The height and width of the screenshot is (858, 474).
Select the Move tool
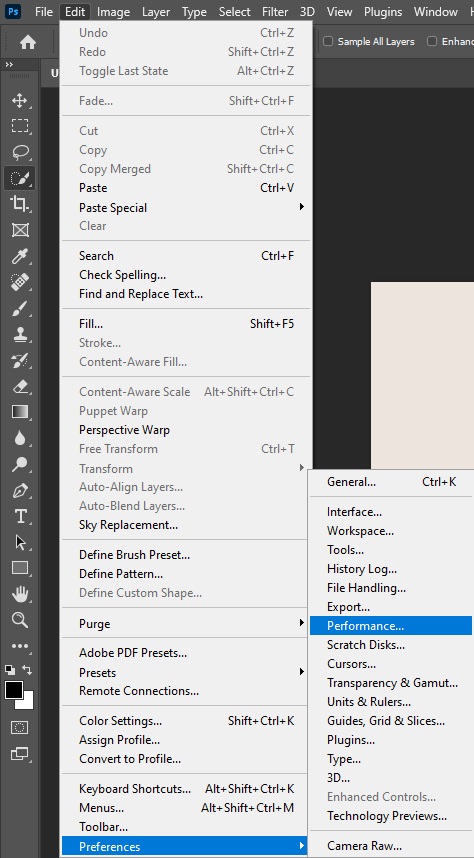20,100
